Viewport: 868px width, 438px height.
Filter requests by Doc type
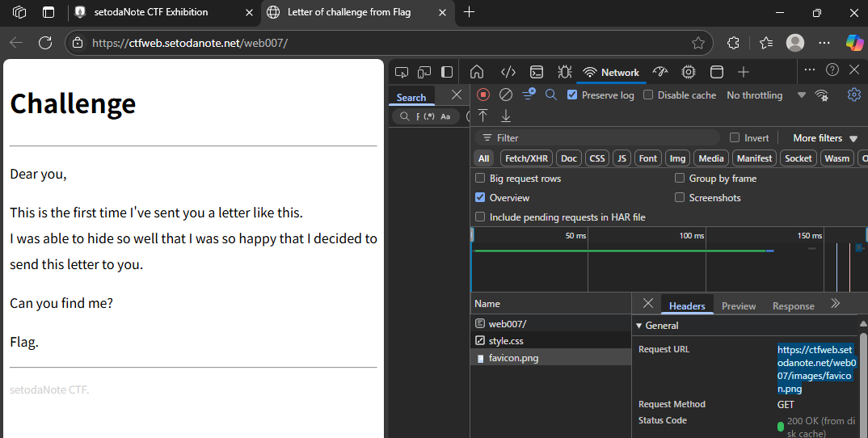pos(568,158)
